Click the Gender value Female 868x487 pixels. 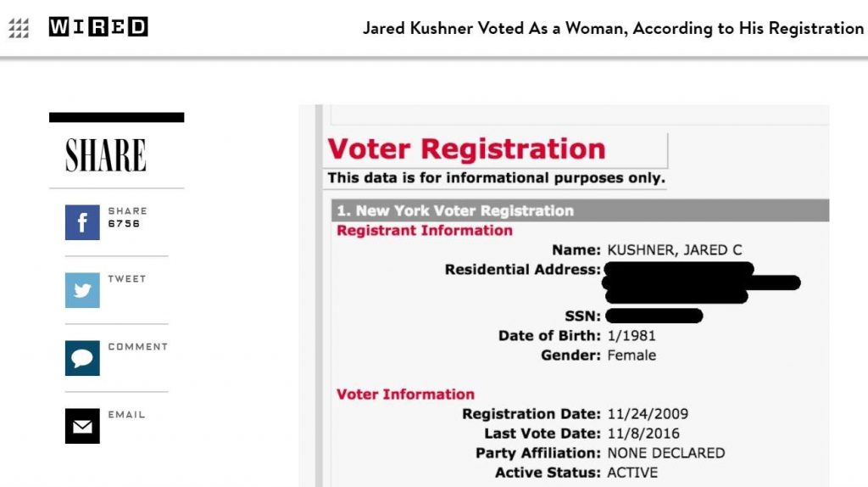coord(632,355)
